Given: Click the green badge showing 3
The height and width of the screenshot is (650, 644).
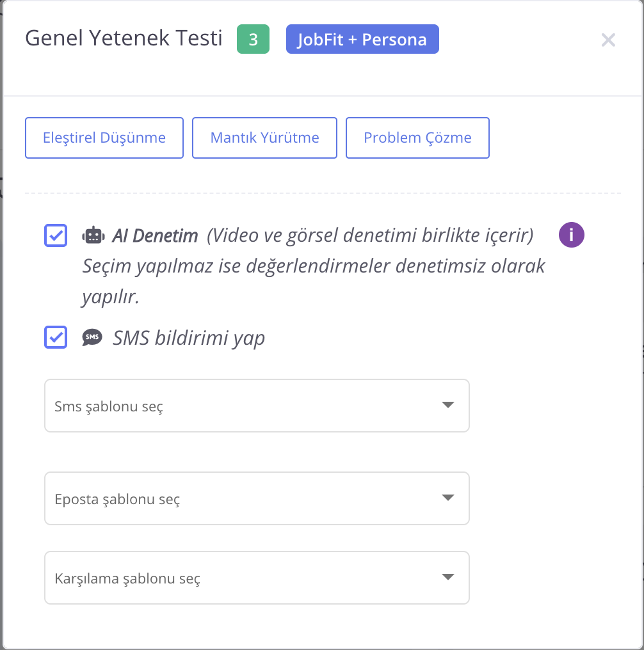Looking at the screenshot, I should click(x=253, y=40).
